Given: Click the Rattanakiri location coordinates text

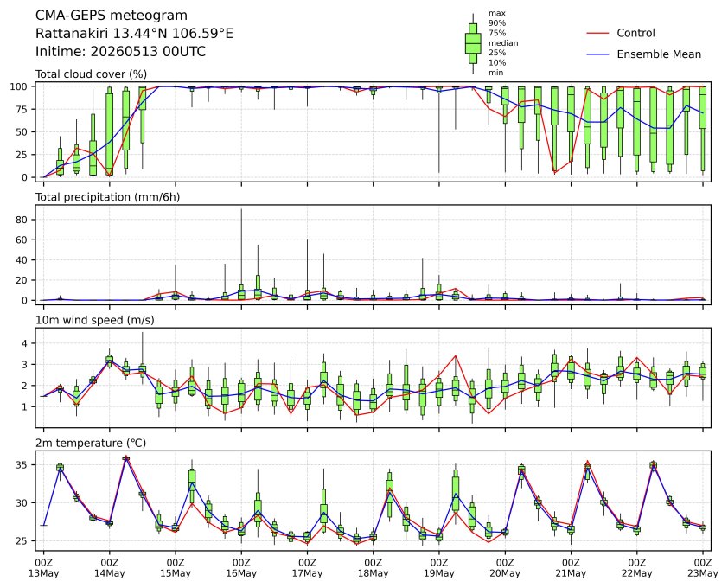Looking at the screenshot, I should tap(134, 34).
